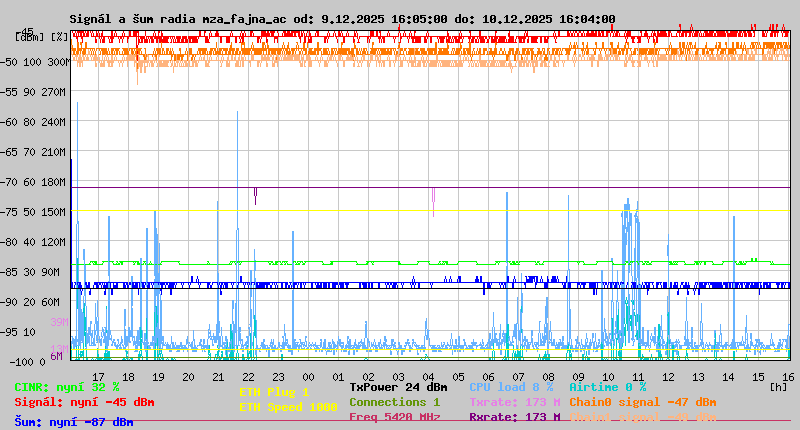Viewport: 800px width, 430px height.
Task: Click the "12" hour tick label
Action: point(668,377)
